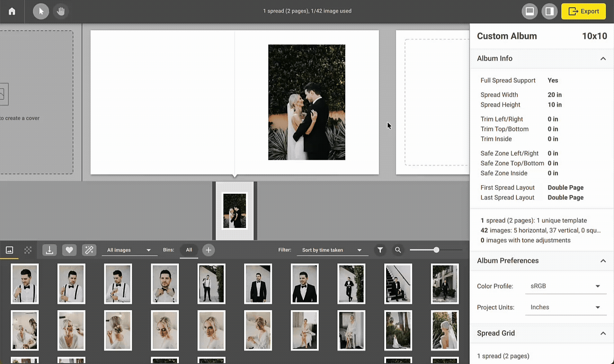
Task: Open the All images dropdown
Action: pos(129,250)
